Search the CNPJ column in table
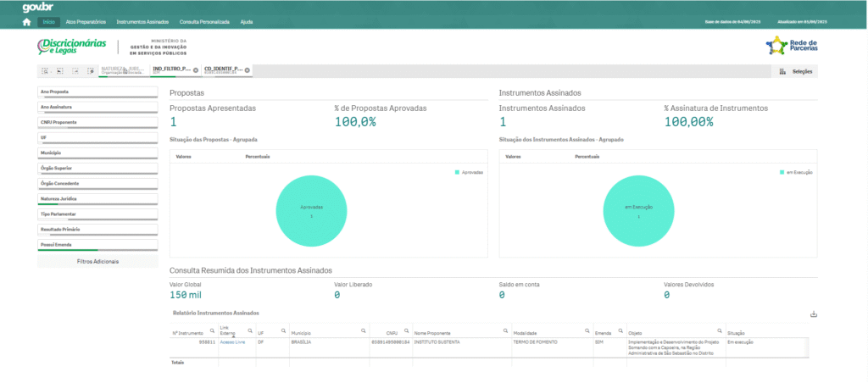Viewport: 868px width, 383px height. (x=406, y=330)
